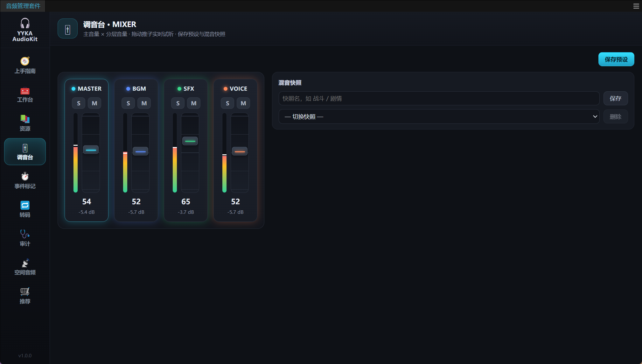Focus the 快照名 snapshot name field
642x364 pixels.
pos(439,98)
